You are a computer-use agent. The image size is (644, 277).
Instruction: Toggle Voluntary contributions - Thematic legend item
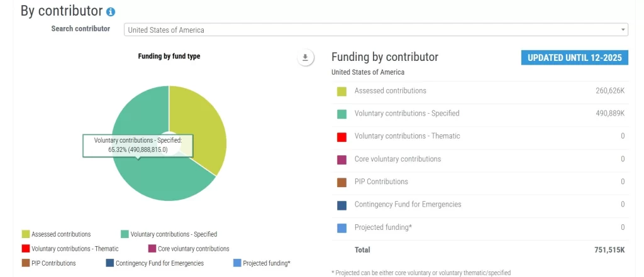(x=70, y=249)
